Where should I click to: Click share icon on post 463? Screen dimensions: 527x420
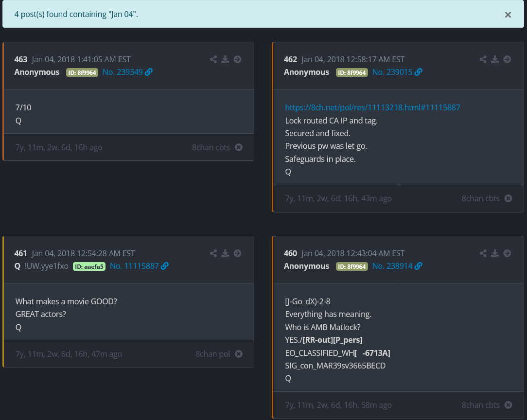pyautogui.click(x=213, y=59)
